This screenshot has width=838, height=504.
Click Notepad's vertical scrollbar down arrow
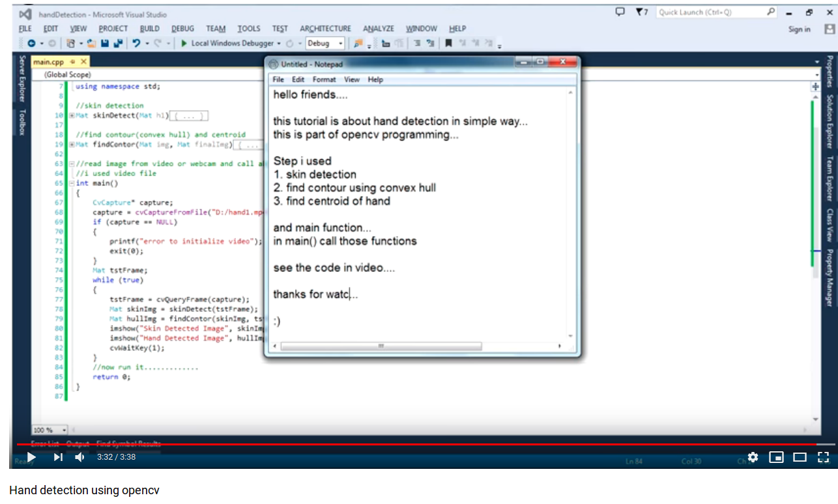click(571, 337)
